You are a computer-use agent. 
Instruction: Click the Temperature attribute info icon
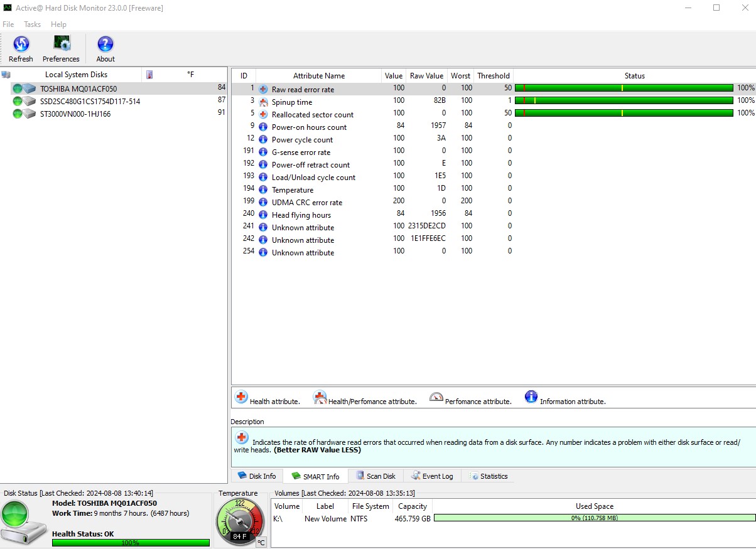tap(263, 190)
